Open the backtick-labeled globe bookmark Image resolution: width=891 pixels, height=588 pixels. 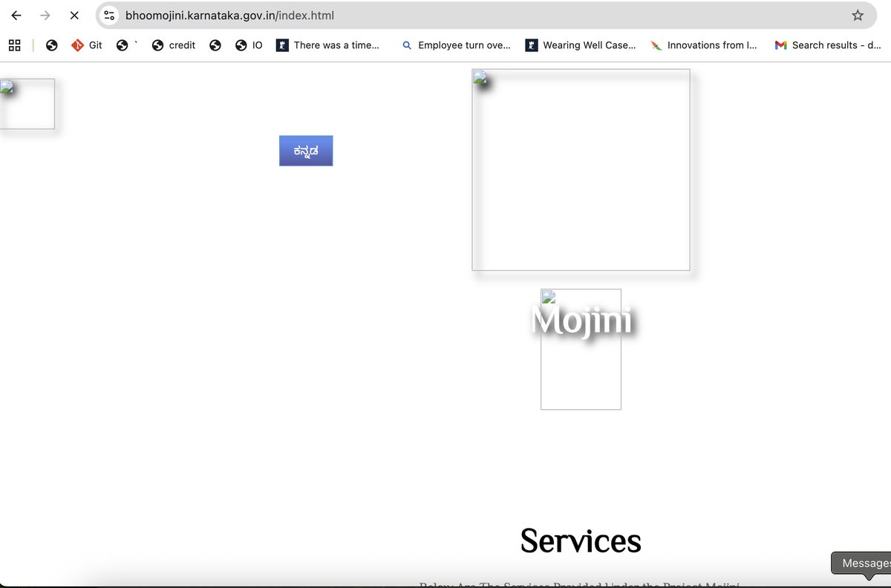[127, 45]
